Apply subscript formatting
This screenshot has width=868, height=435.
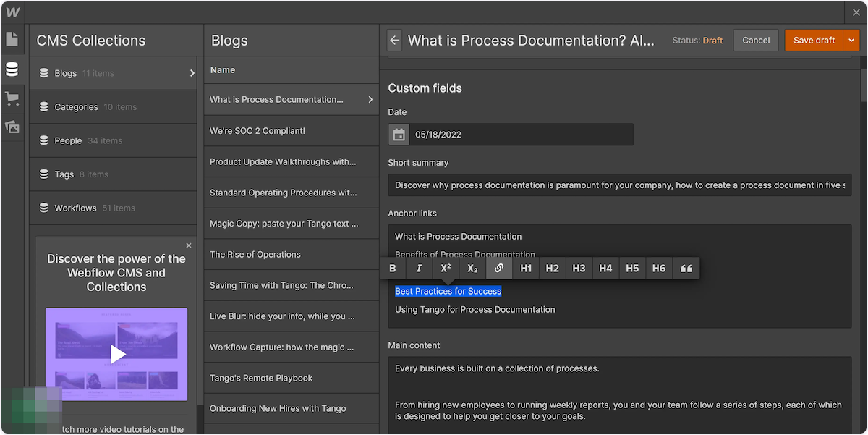(x=472, y=269)
